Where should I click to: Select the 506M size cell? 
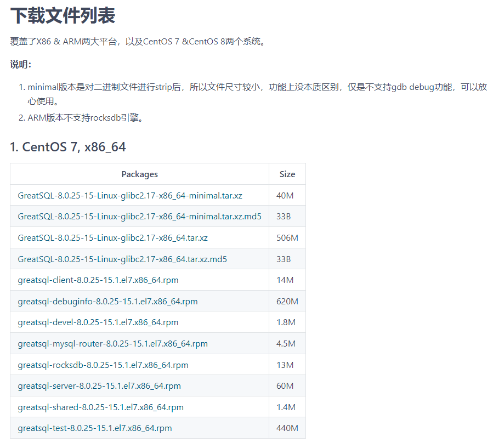(287, 237)
